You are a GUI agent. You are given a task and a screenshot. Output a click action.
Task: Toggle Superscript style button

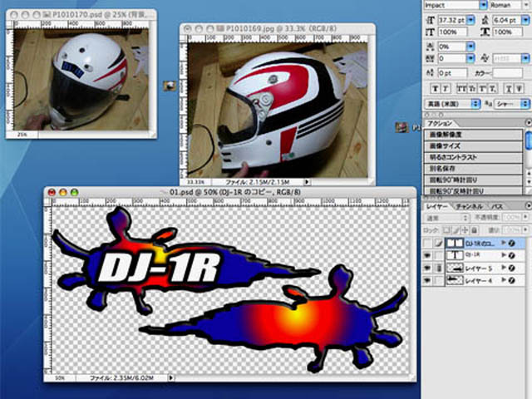[x=482, y=89]
